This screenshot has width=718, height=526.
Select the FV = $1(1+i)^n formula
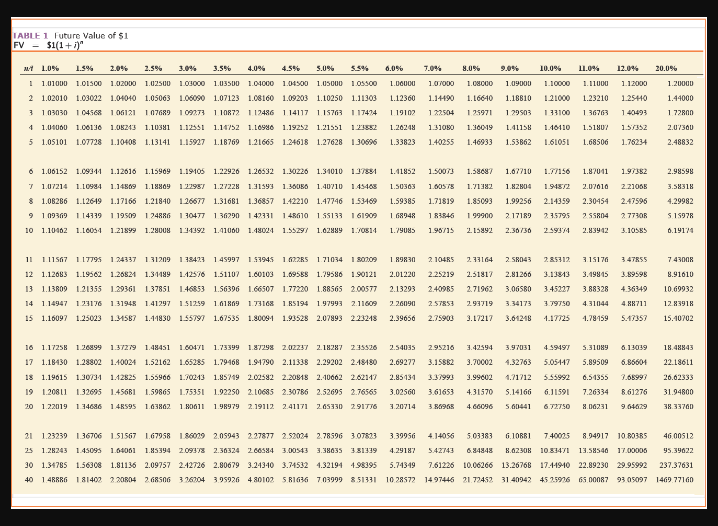49,45
